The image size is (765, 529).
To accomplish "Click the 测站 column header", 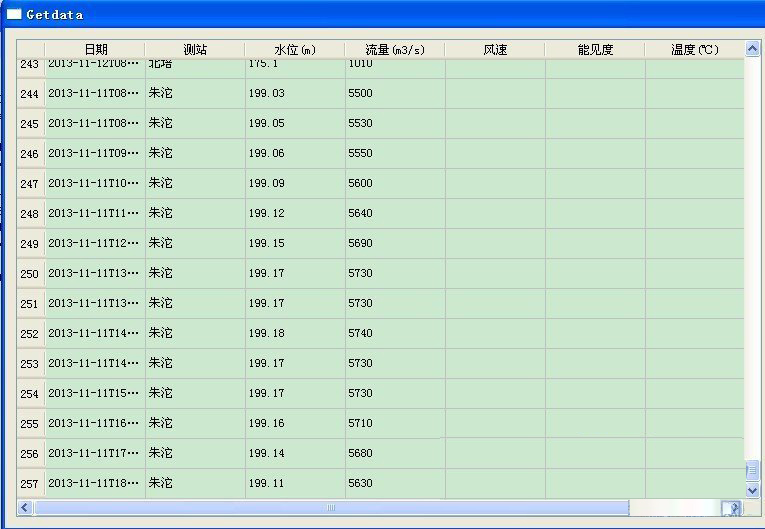I will click(195, 50).
